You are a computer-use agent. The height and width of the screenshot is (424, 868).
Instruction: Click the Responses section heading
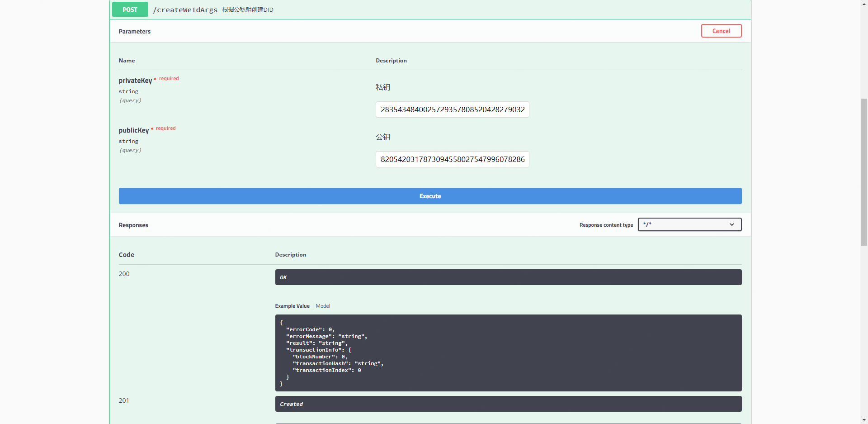click(133, 225)
